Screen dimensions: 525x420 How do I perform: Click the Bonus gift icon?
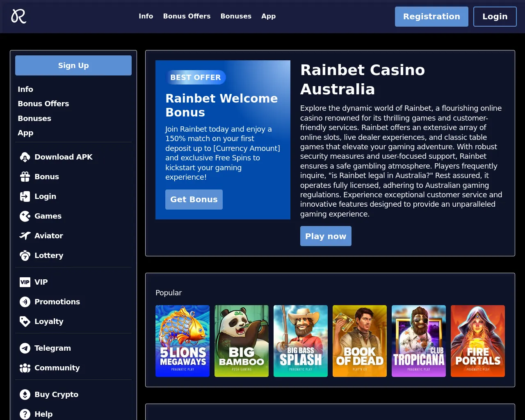pyautogui.click(x=25, y=177)
